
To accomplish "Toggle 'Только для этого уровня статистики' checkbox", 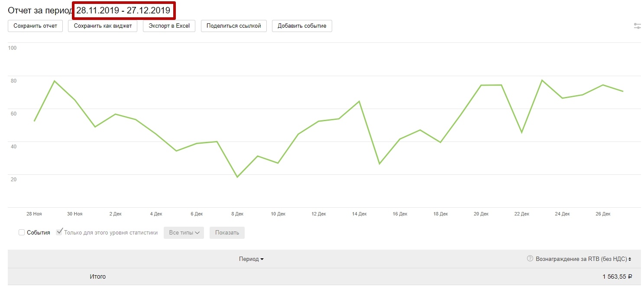I will (x=59, y=232).
